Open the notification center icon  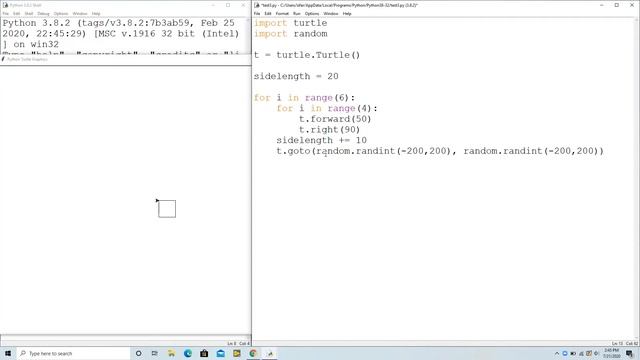(x=630, y=353)
